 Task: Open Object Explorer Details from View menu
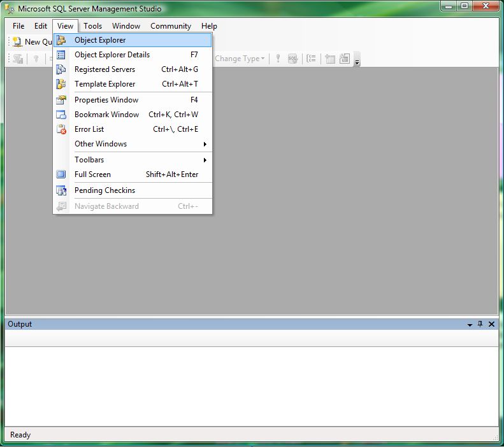112,55
